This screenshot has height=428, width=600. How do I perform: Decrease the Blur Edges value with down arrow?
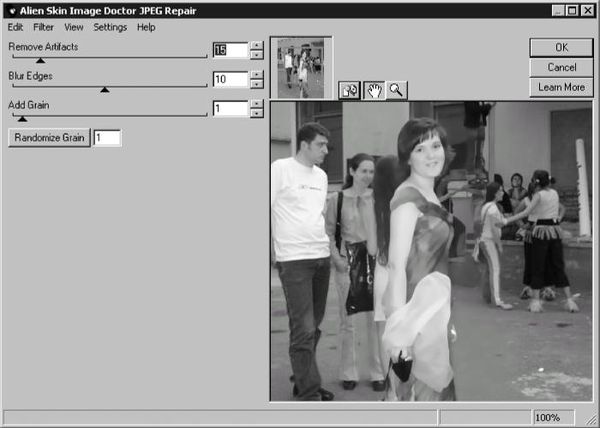tap(257, 84)
